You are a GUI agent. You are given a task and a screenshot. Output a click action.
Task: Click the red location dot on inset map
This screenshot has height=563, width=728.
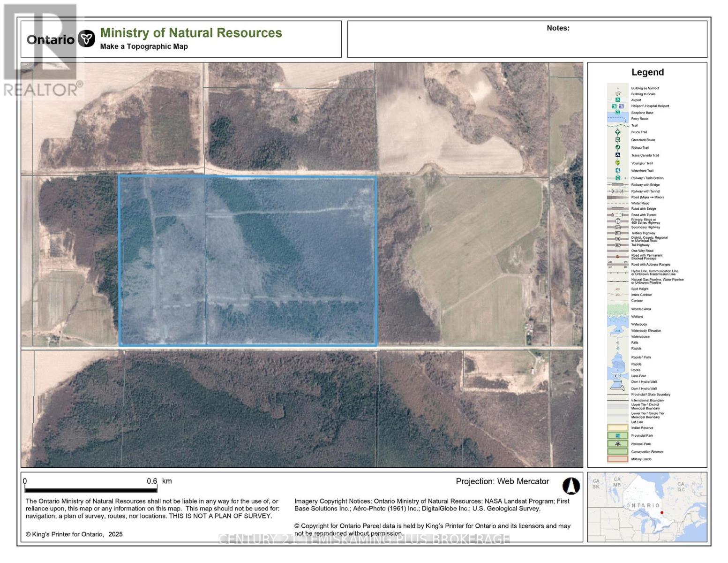point(661,512)
